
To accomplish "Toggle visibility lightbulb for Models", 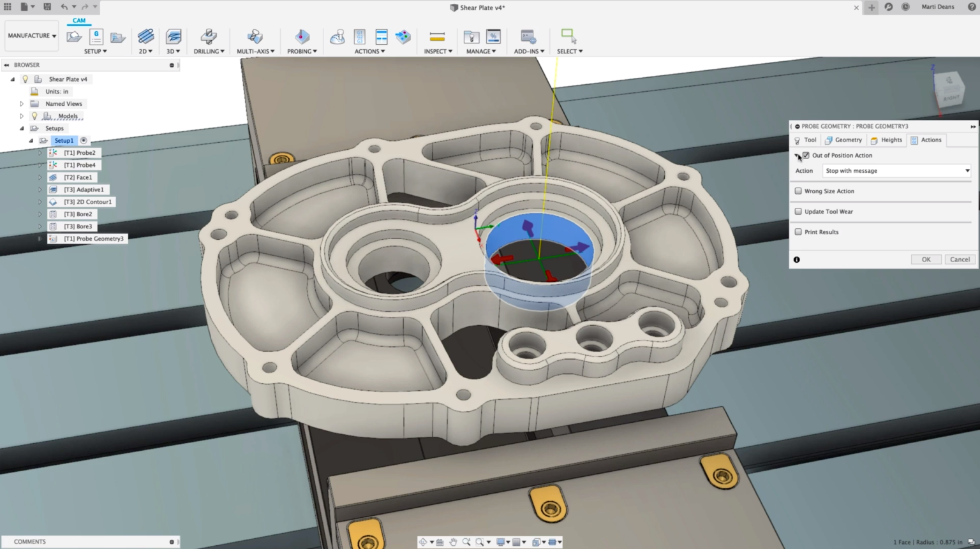I will 34,116.
